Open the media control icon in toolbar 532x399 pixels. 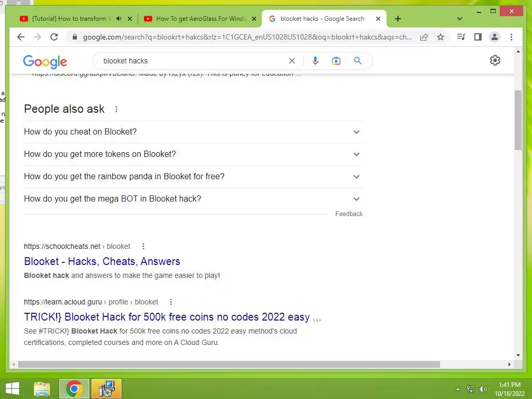click(x=461, y=37)
